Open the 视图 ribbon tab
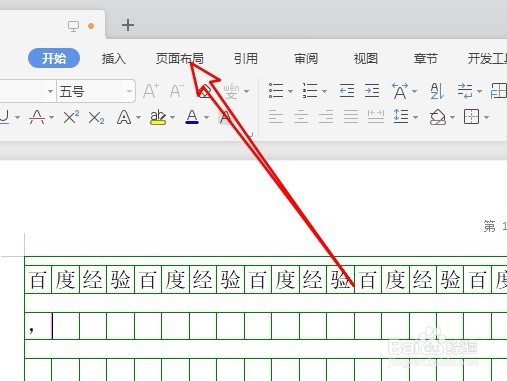Image resolution: width=507 pixels, height=381 pixels. 366,59
